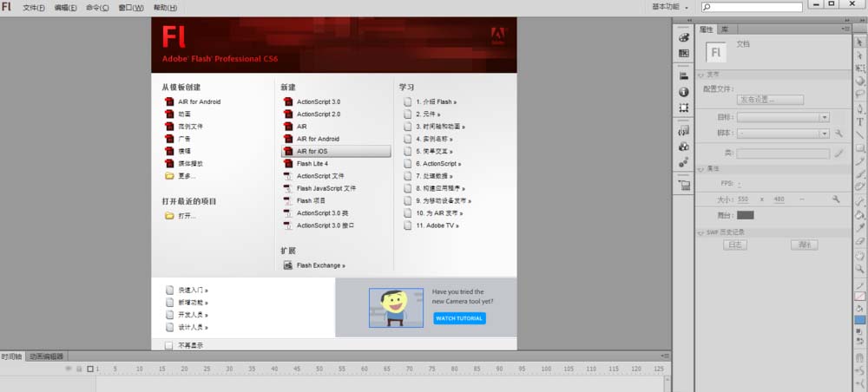
Task: Click the search input field at top
Action: coord(752,7)
